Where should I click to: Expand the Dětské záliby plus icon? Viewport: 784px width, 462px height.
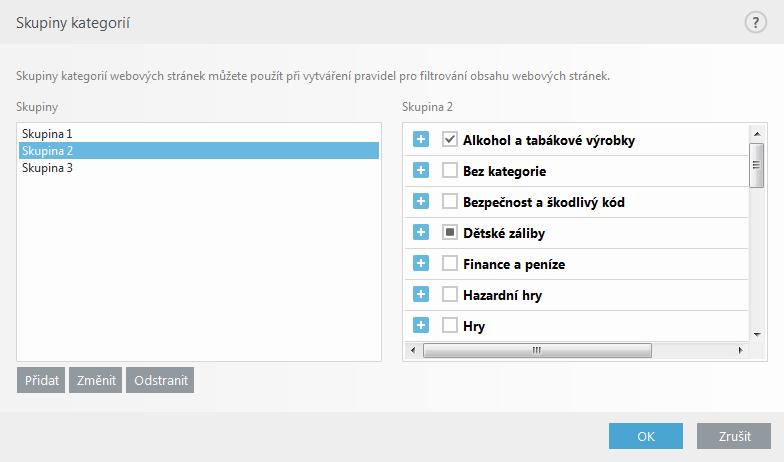[420, 232]
